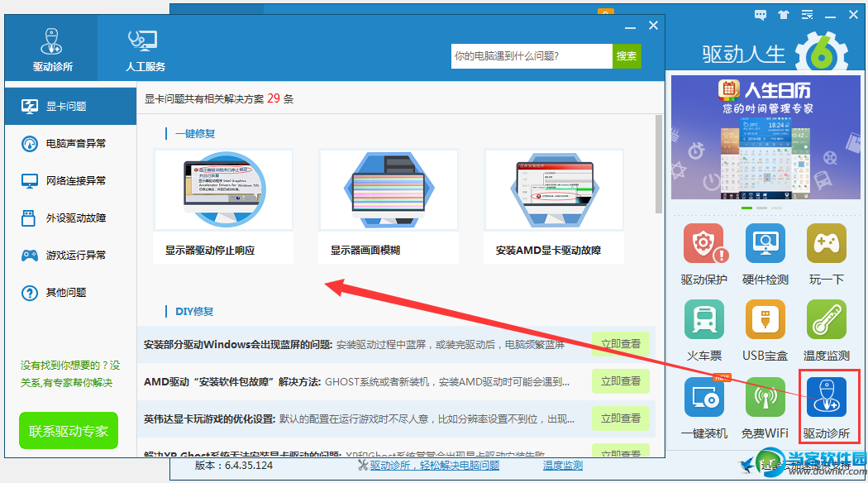Click the green 搜索 button
The height and width of the screenshot is (483, 868).
(627, 56)
